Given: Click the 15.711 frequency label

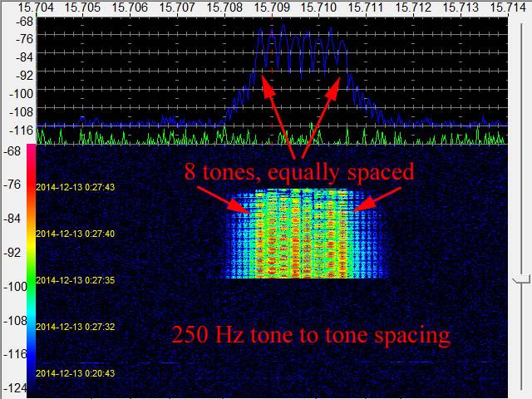Looking at the screenshot, I should (x=366, y=7).
